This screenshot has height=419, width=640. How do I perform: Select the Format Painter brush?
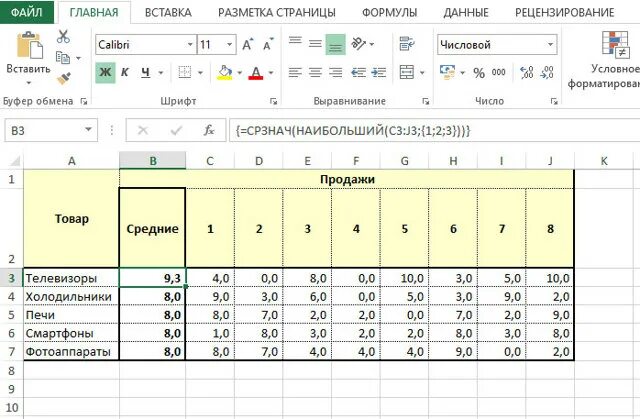63,78
